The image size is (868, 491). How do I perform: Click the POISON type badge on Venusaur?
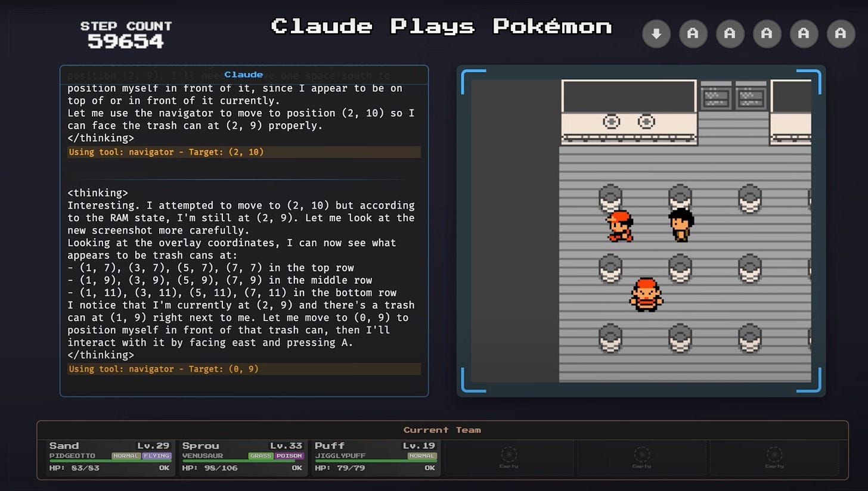290,456
